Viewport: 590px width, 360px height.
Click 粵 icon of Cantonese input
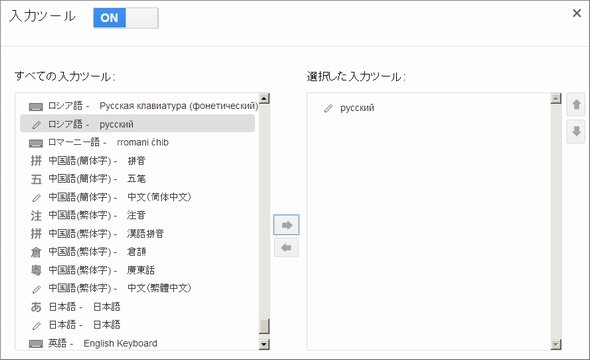[x=36, y=270]
